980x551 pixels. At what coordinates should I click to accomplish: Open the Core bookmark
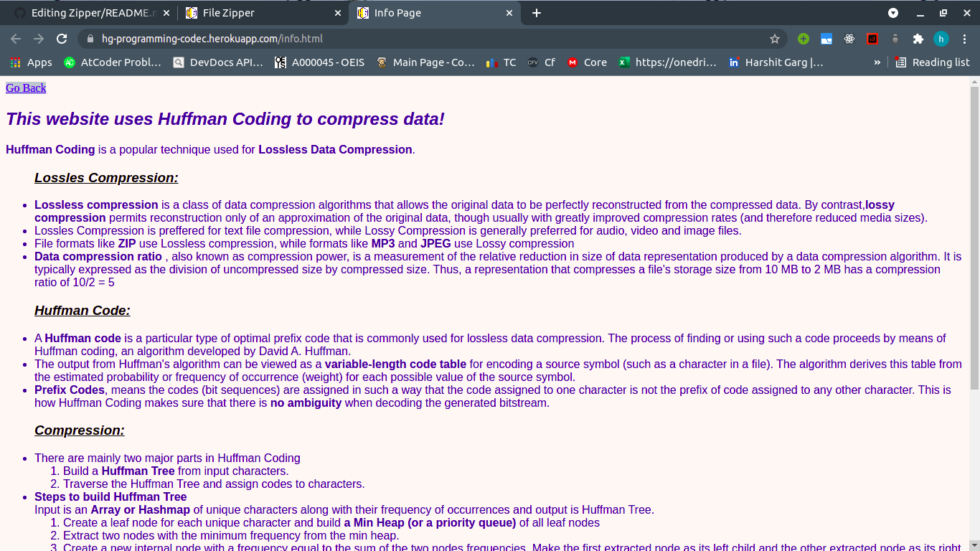[x=587, y=62]
